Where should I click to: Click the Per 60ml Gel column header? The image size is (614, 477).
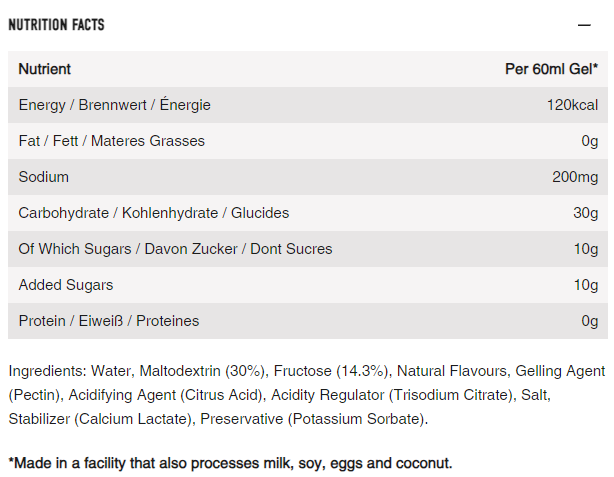coord(552,69)
